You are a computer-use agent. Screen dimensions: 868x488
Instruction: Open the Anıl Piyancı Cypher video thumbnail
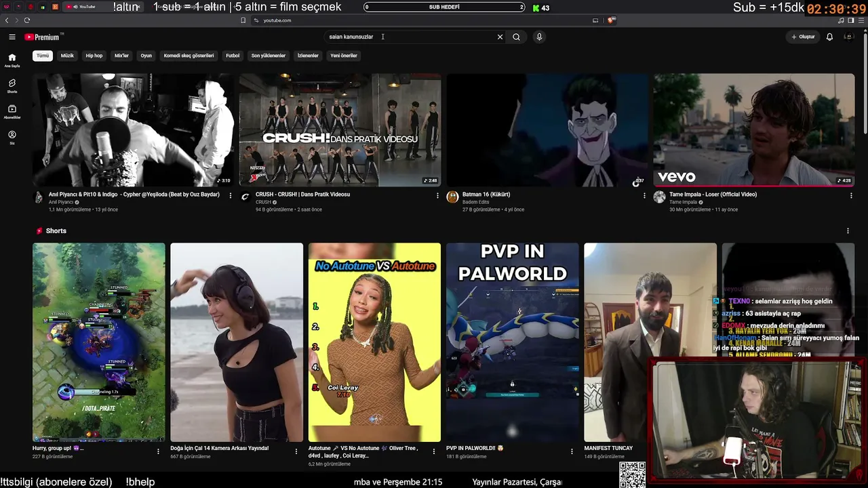(x=133, y=130)
